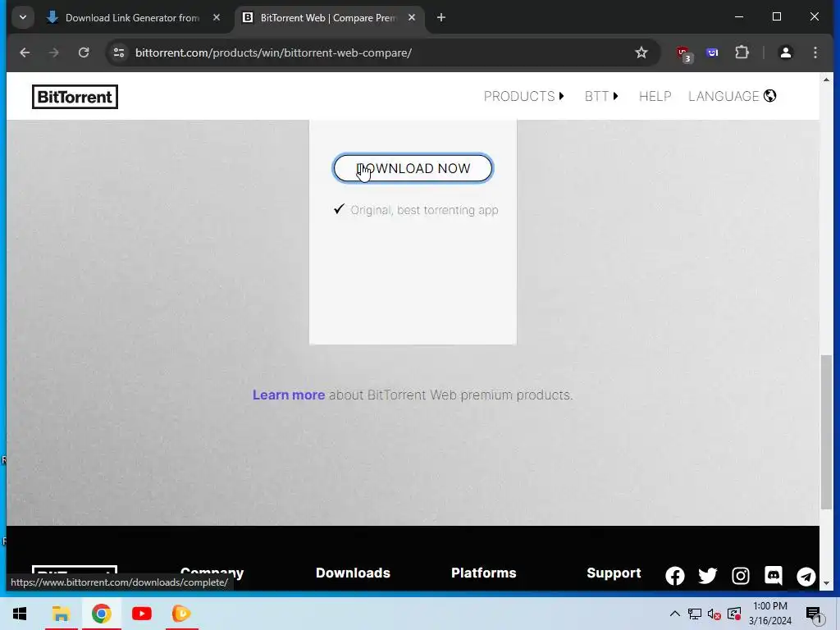Open network status tray icon

(695, 614)
